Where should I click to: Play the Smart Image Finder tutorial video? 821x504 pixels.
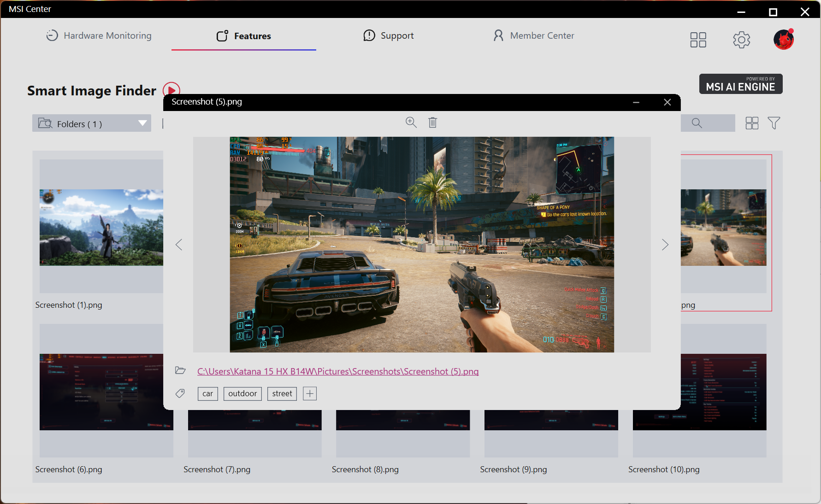click(171, 90)
